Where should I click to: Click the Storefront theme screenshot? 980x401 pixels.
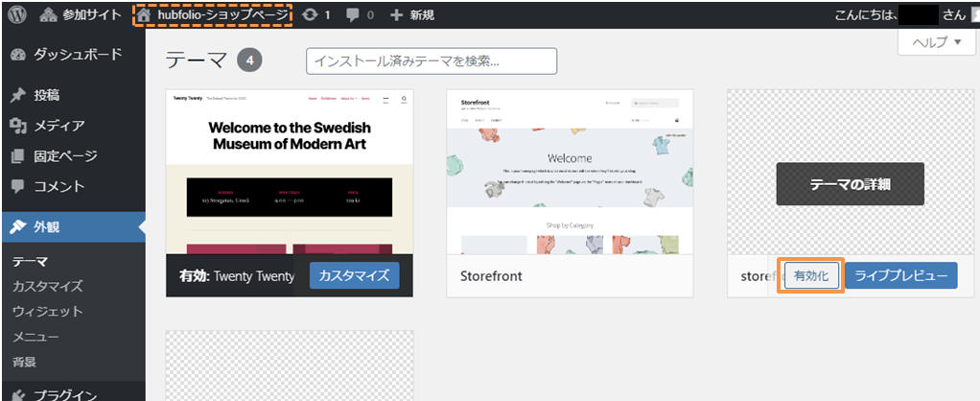[x=570, y=172]
